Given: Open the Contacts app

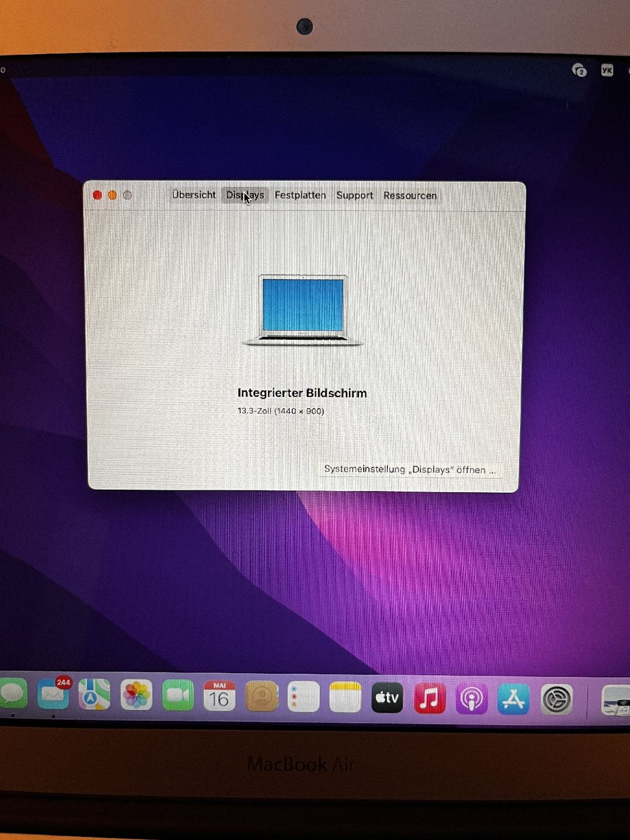Looking at the screenshot, I should pos(261,697).
